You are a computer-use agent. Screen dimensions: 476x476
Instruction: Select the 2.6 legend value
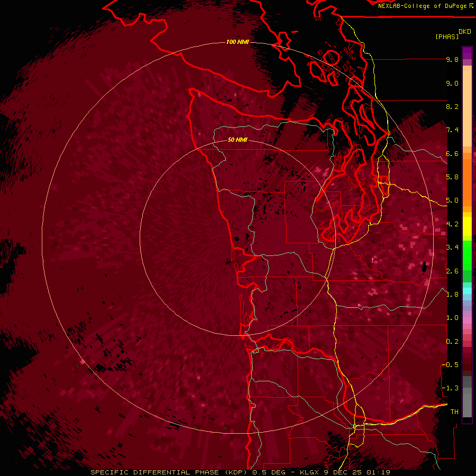pyautogui.click(x=452, y=271)
